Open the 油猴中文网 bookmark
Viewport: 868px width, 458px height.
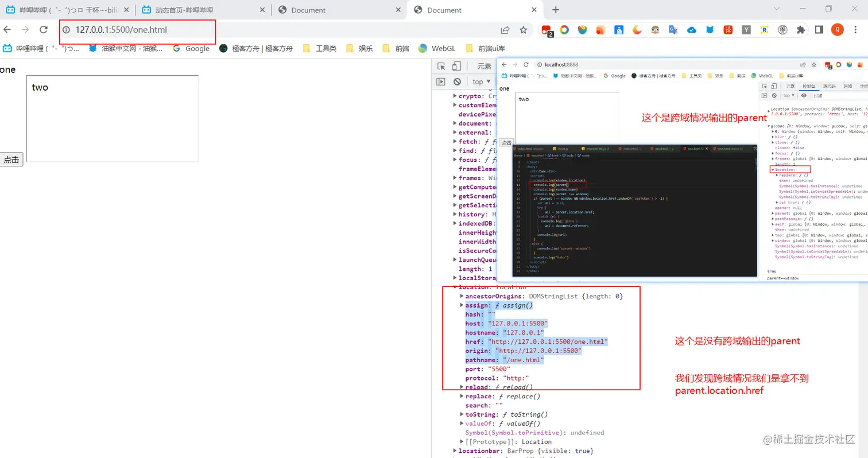pos(125,48)
